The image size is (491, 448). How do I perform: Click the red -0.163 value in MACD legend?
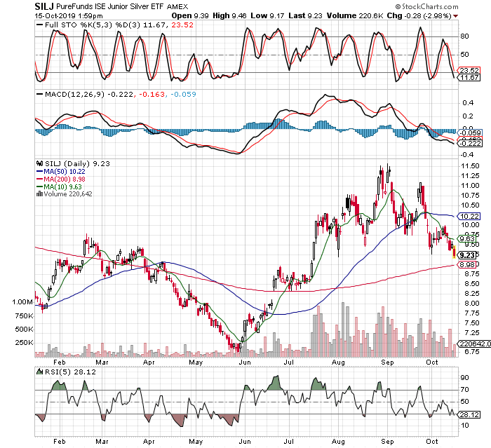(x=152, y=94)
